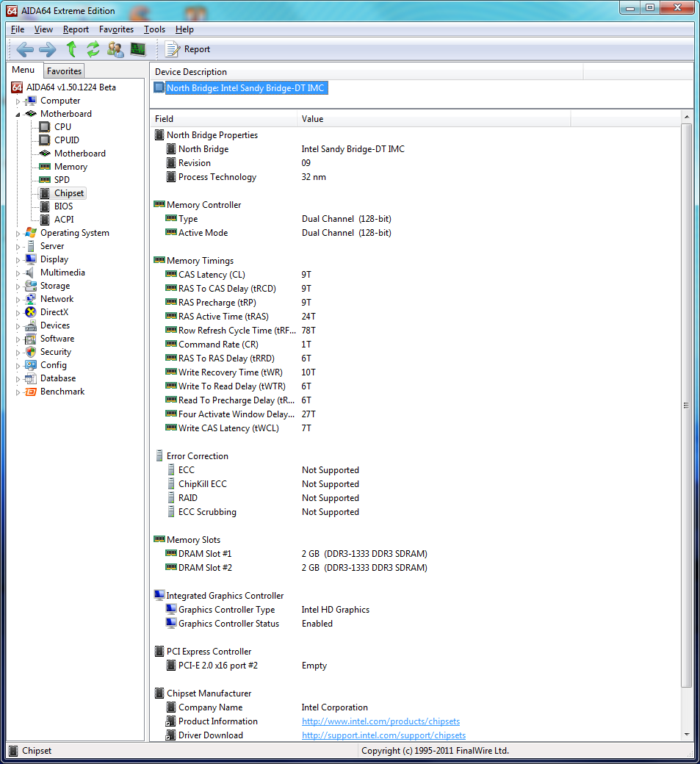Screen dimensions: 700x764
Task: Click the Server tower icon
Action: 31,245
